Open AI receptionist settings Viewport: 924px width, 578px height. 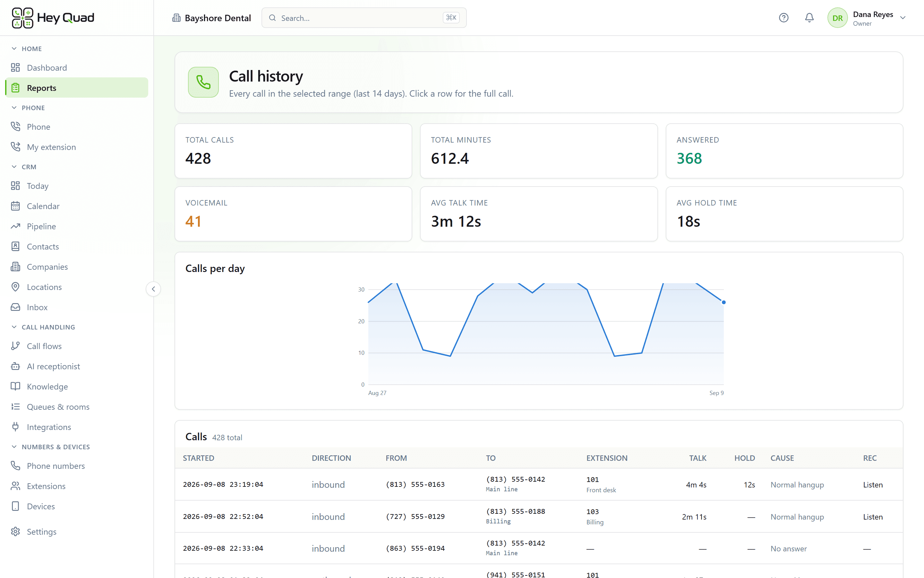point(76,366)
